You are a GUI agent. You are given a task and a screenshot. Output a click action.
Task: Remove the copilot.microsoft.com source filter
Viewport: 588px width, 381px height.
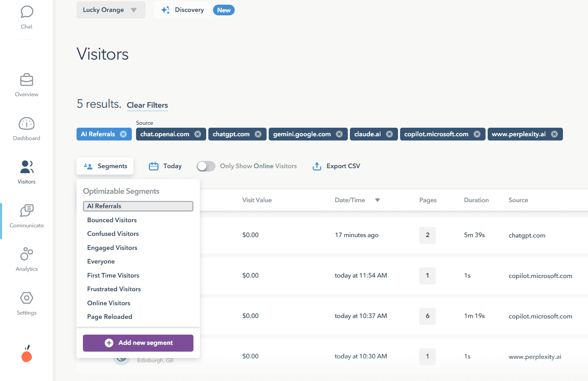click(x=477, y=134)
